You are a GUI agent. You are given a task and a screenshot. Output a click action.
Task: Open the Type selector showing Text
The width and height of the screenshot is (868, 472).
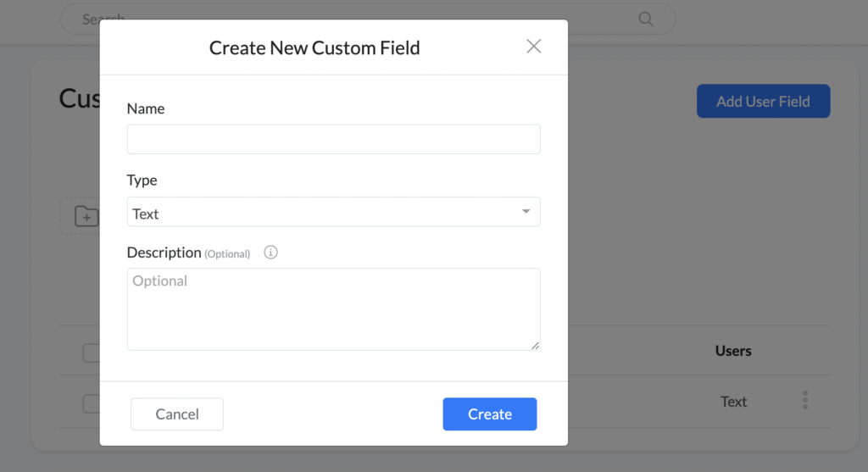[322, 213]
